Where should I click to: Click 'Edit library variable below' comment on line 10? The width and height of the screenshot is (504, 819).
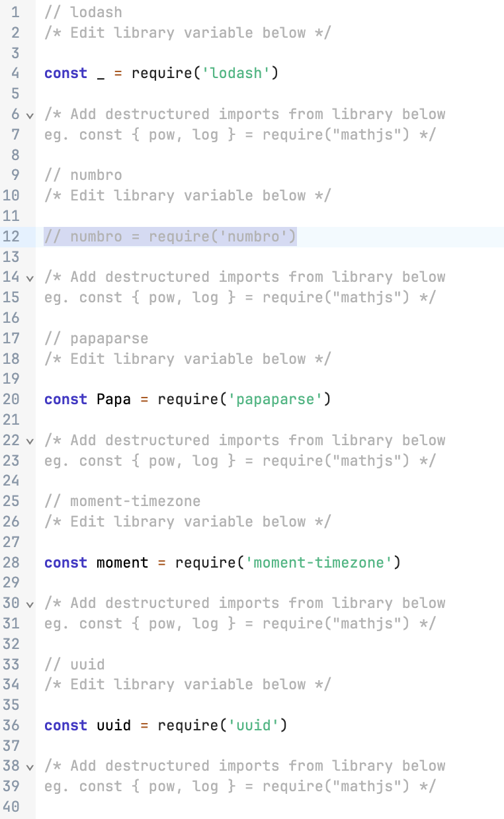(188, 196)
